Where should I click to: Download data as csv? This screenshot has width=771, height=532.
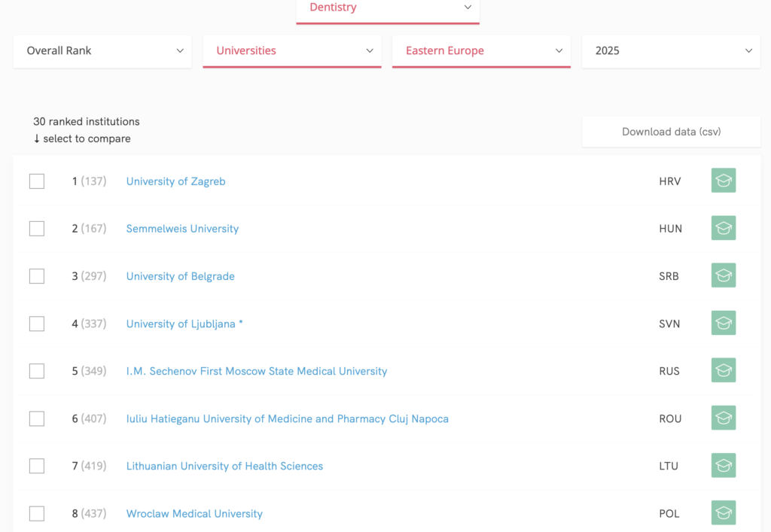point(671,132)
